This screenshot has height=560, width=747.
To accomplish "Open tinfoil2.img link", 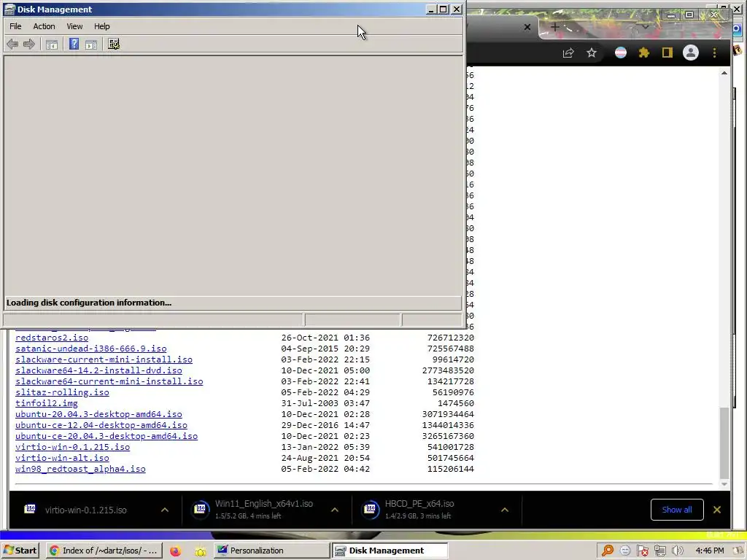I will [x=46, y=403].
